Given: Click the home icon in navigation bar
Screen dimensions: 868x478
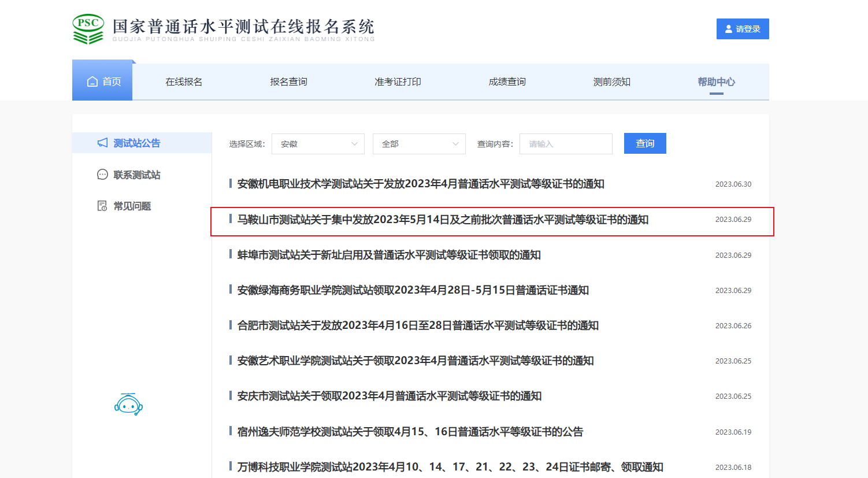Looking at the screenshot, I should click(x=92, y=82).
